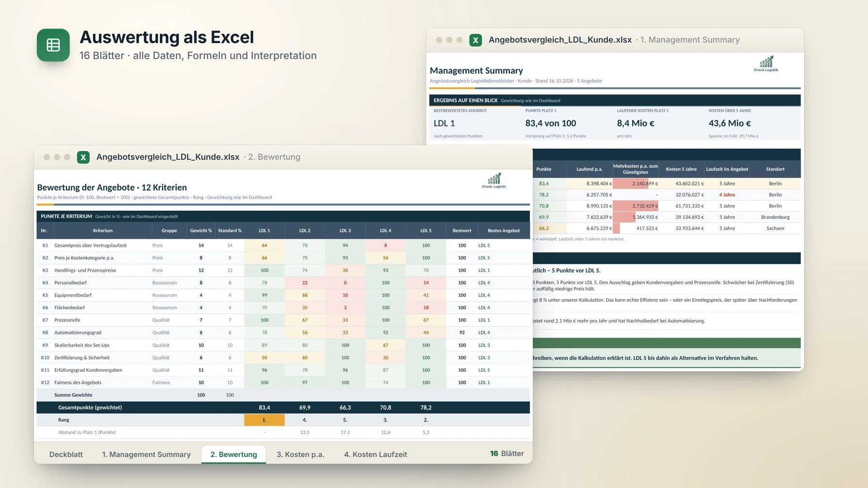Click the '83,4 von 100' KPI value
The width and height of the screenshot is (868, 488).
click(551, 123)
